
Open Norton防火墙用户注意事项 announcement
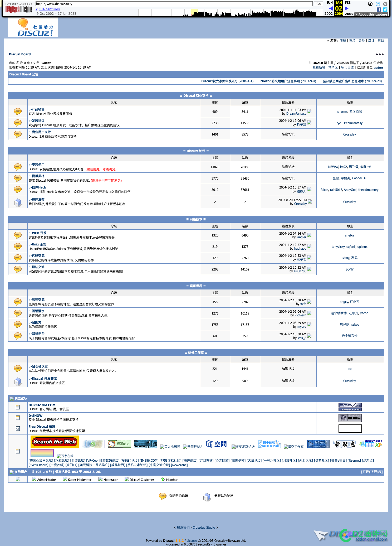(x=280, y=81)
